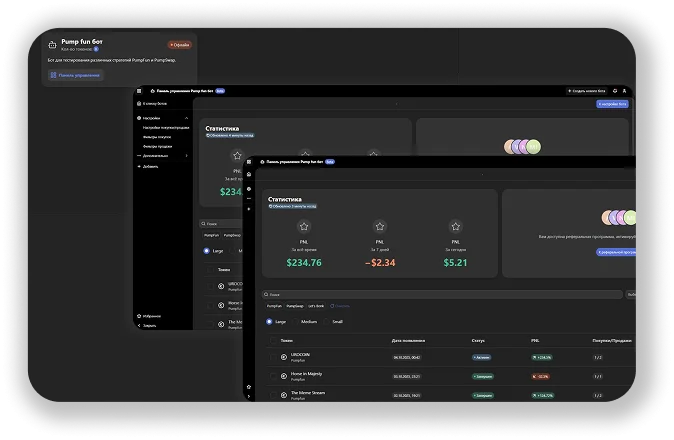This screenshot has width=674, height=440.
Task: Tick The Meme Stream row checkbox
Action: click(273, 395)
